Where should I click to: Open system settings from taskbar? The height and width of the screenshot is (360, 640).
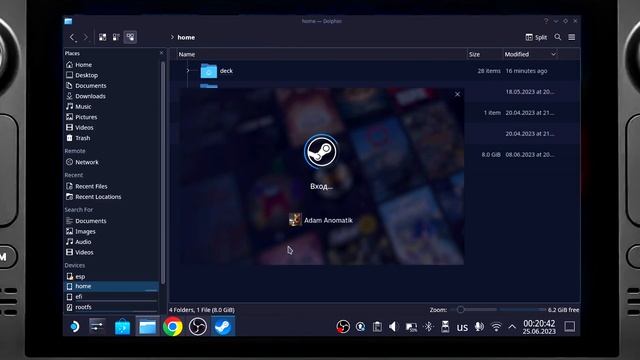click(97, 327)
